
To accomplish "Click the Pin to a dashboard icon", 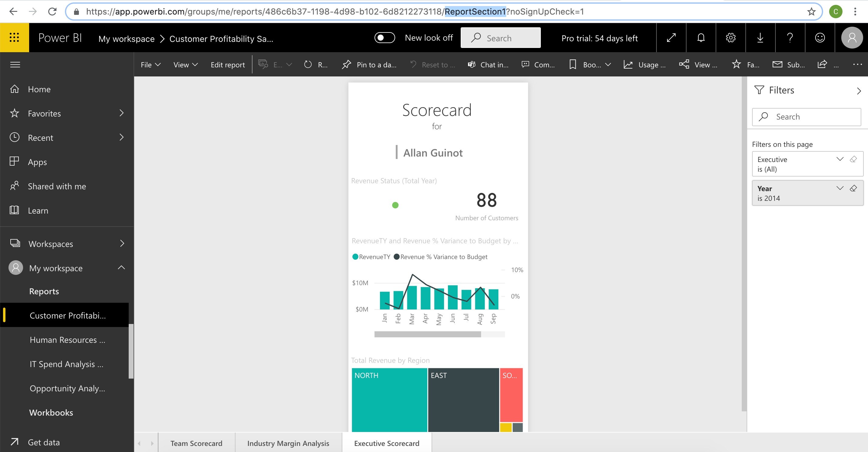I will click(x=346, y=64).
